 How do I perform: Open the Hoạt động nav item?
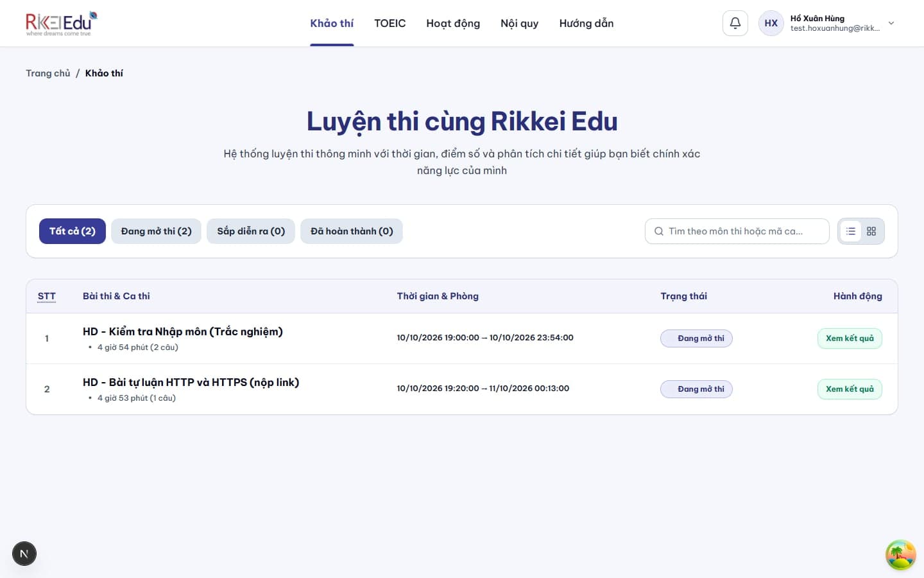pos(453,23)
